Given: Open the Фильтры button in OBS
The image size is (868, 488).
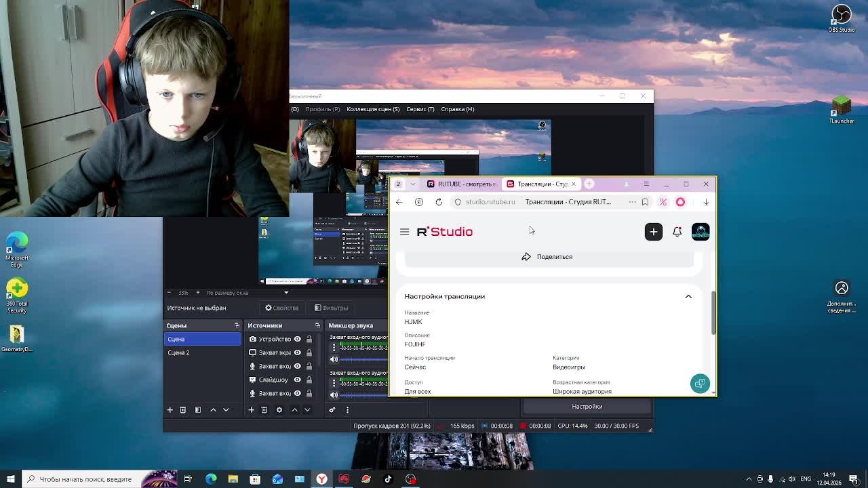Looking at the screenshot, I should tap(332, 308).
